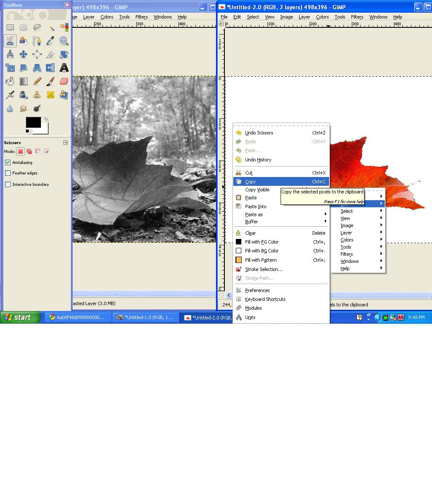Activate the Bucket Fill tool

10,81
